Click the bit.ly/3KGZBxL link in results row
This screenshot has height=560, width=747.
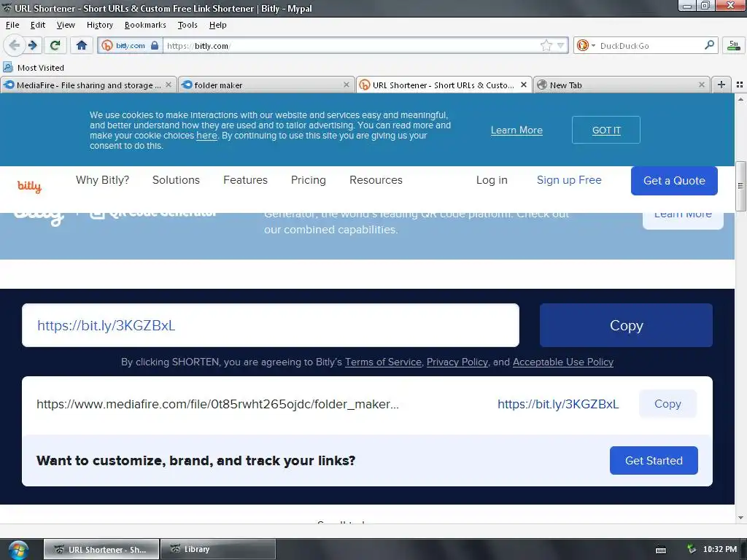click(558, 404)
